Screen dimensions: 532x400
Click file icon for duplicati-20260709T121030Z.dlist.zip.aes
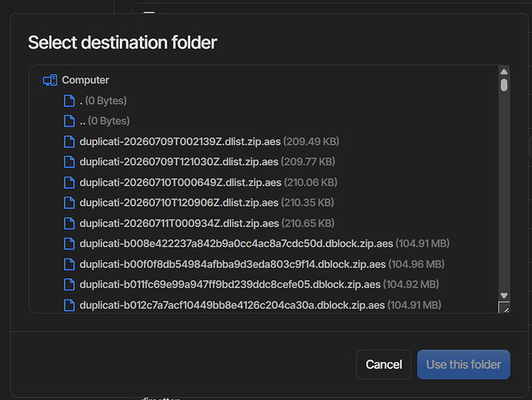tap(70, 162)
